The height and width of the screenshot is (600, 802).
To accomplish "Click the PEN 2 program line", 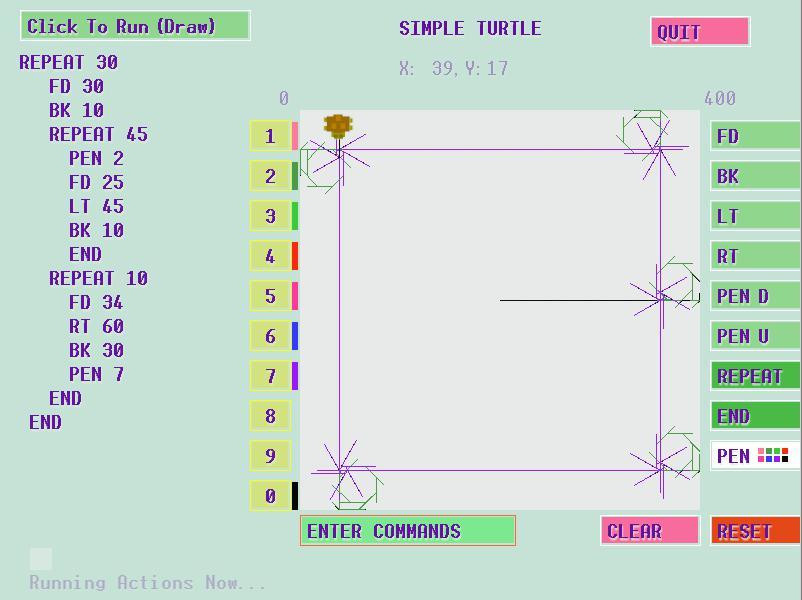I will click(96, 159).
